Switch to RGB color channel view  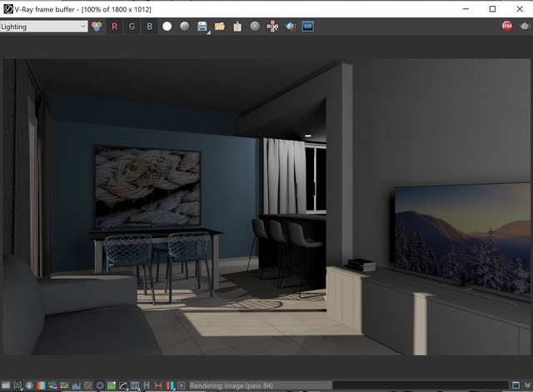click(97, 27)
